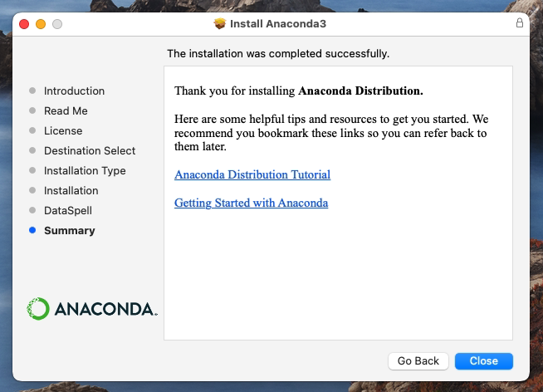Click the red window close button
The image size is (543, 392).
[24, 24]
